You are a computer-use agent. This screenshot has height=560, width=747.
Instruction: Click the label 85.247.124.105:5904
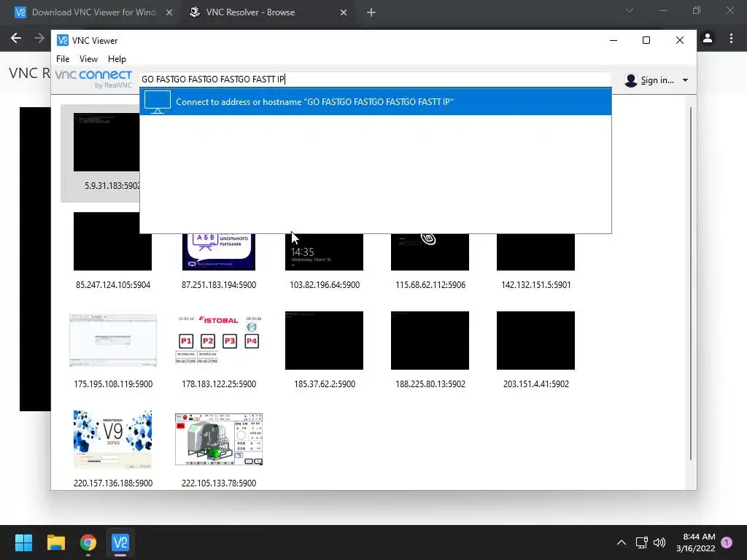(x=113, y=285)
